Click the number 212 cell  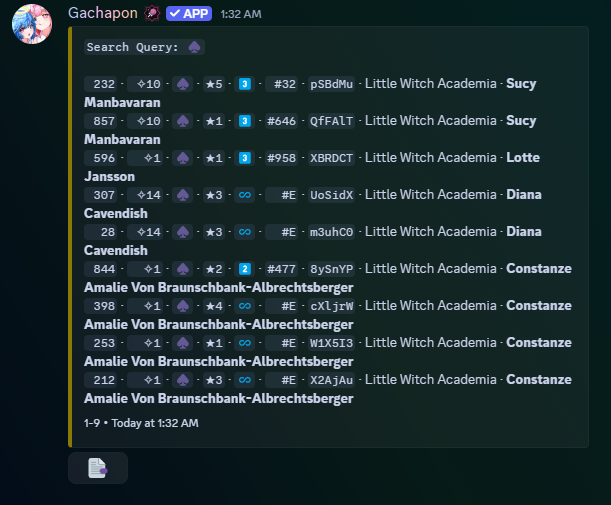pos(101,380)
